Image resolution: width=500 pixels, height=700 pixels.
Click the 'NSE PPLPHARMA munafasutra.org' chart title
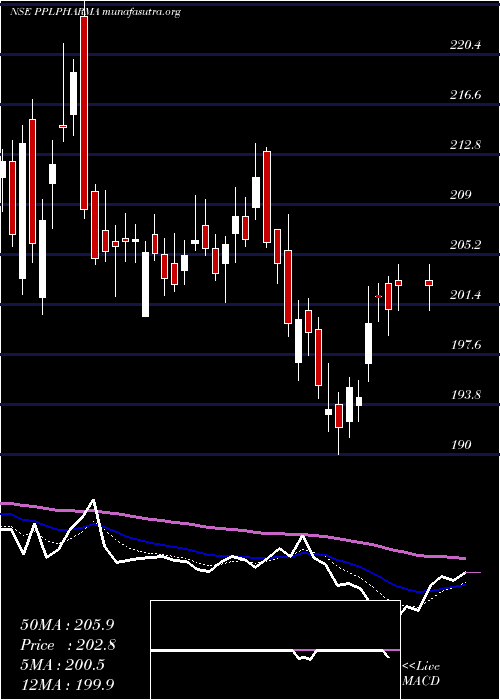[95, 12]
